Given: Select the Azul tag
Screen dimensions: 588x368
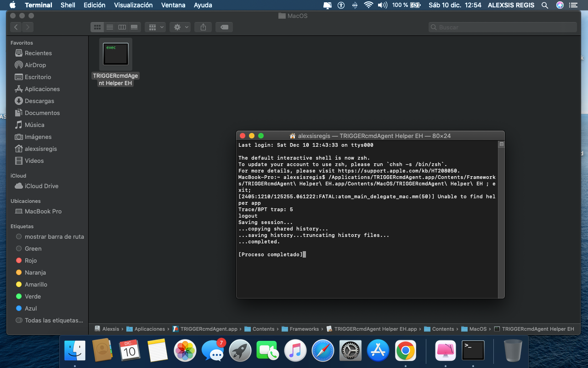Looking at the screenshot, I should coord(31,308).
